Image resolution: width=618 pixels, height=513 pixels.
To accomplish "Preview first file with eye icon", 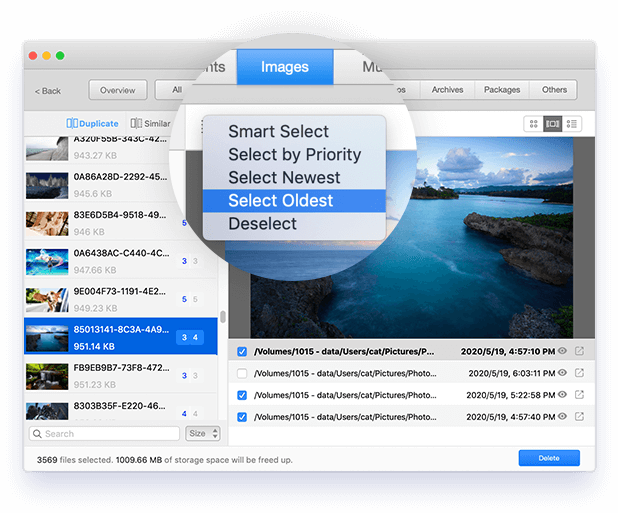I will [562, 351].
